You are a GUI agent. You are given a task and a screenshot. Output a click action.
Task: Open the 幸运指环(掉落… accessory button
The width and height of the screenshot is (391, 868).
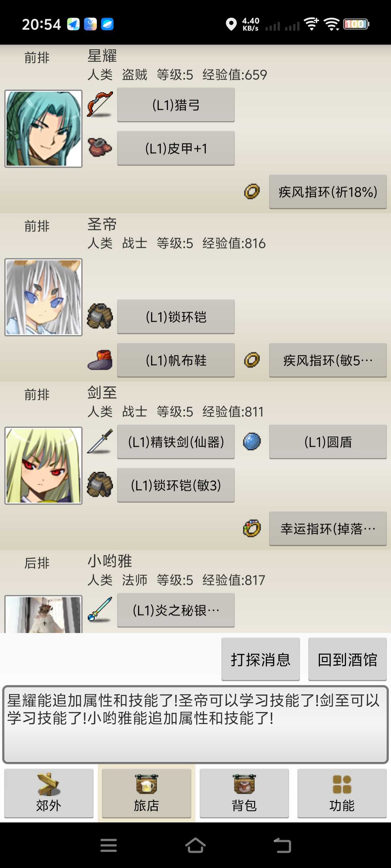[x=328, y=528]
